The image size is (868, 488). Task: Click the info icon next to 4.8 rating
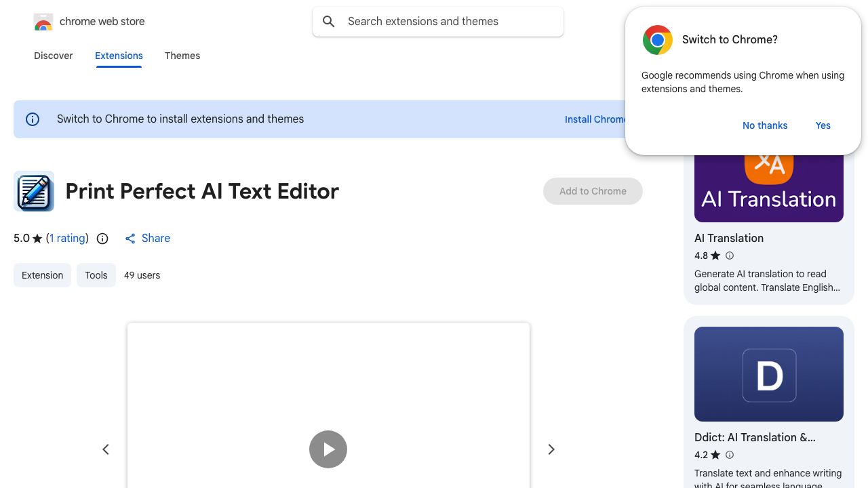(730, 256)
